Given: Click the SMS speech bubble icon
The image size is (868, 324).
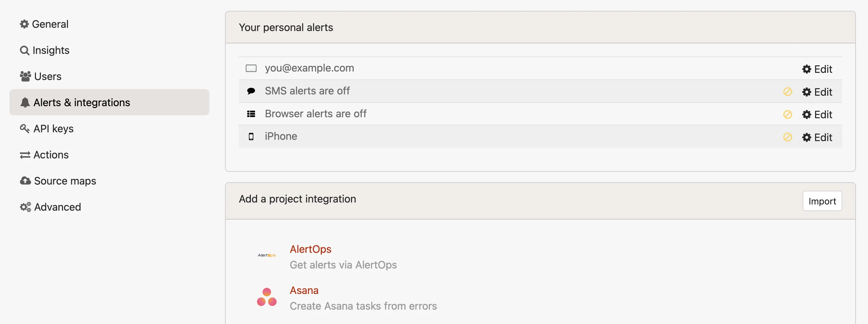Looking at the screenshot, I should (251, 91).
